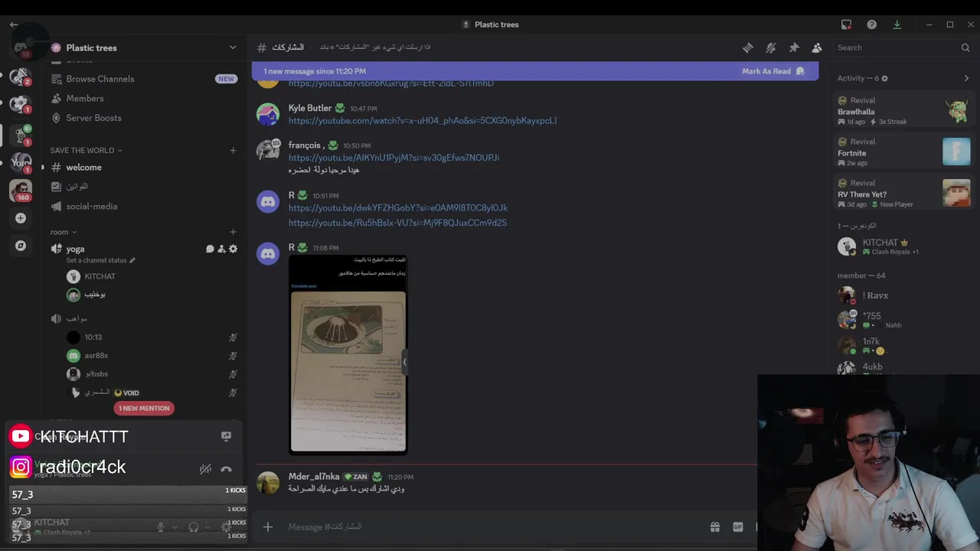Open françois's youtu.be link
Image resolution: width=980 pixels, height=551 pixels.
click(394, 158)
